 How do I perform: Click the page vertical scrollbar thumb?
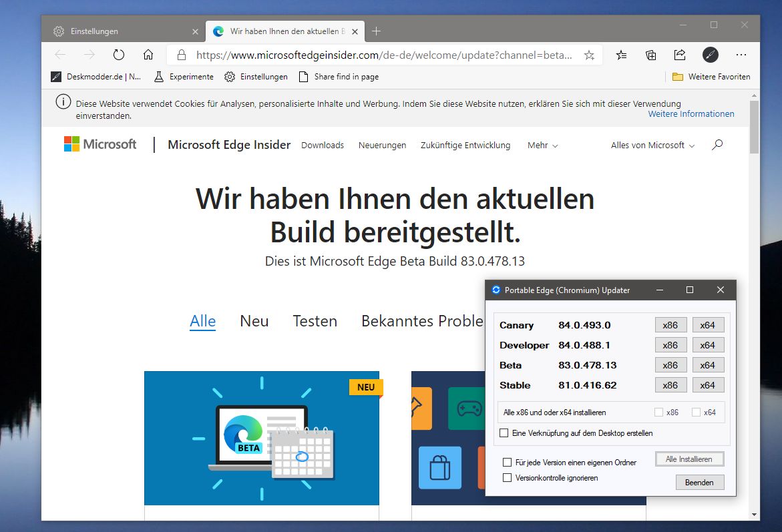(x=754, y=127)
